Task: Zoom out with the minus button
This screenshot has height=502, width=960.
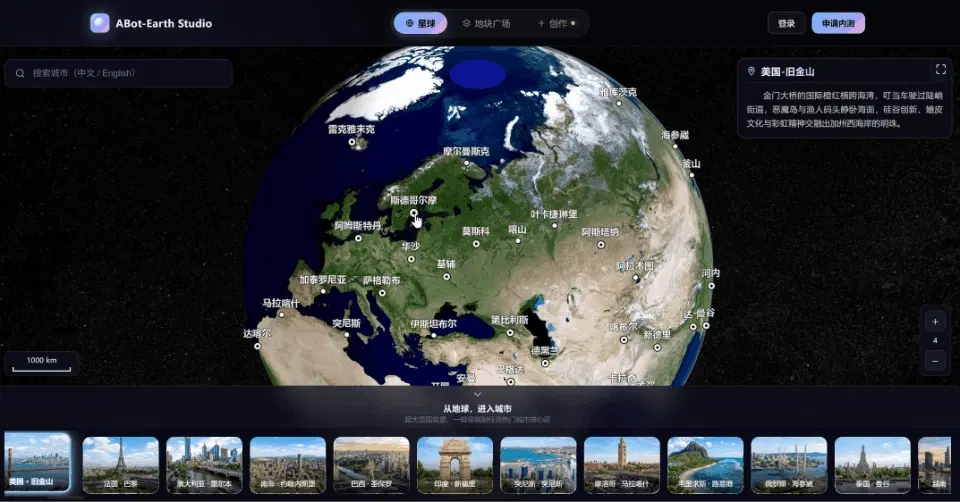Action: click(x=935, y=361)
